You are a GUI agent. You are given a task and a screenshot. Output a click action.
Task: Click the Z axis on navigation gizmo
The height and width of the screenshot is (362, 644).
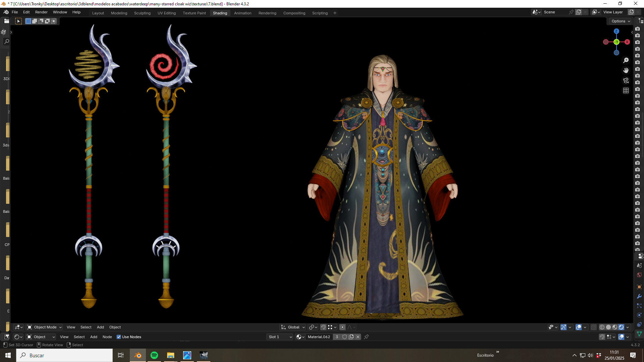[616, 31]
